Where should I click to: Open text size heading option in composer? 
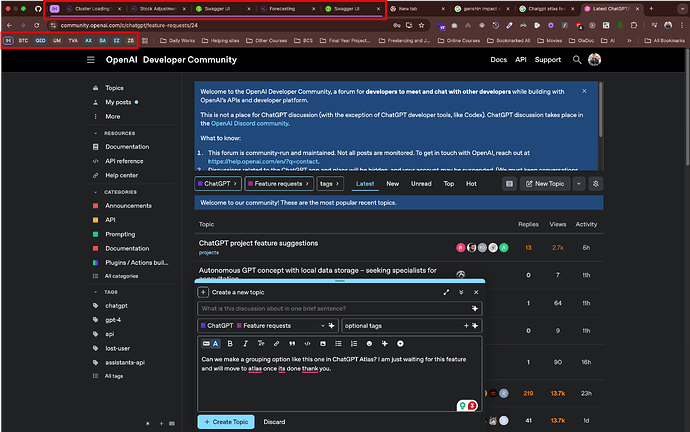pyautogui.click(x=261, y=344)
